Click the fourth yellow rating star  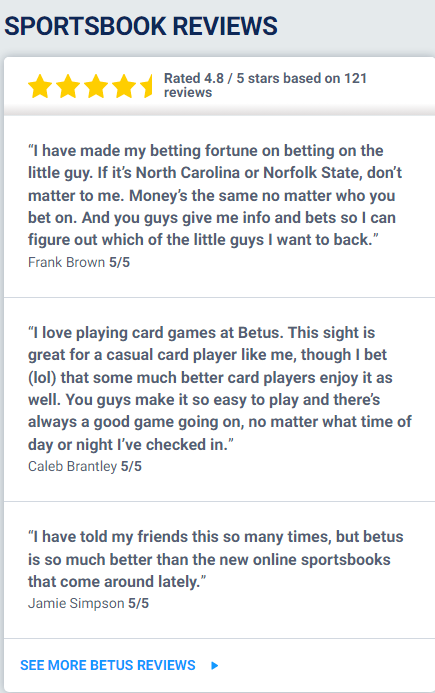(x=124, y=86)
